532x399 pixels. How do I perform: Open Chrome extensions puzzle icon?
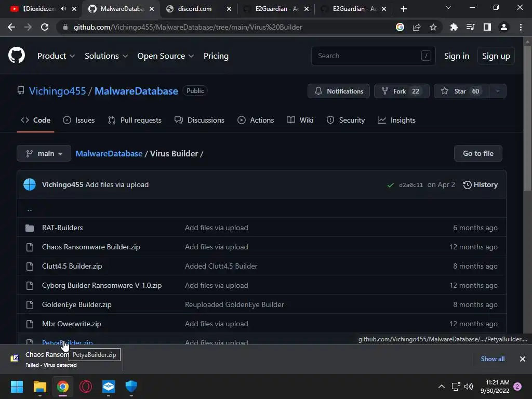[454, 27]
